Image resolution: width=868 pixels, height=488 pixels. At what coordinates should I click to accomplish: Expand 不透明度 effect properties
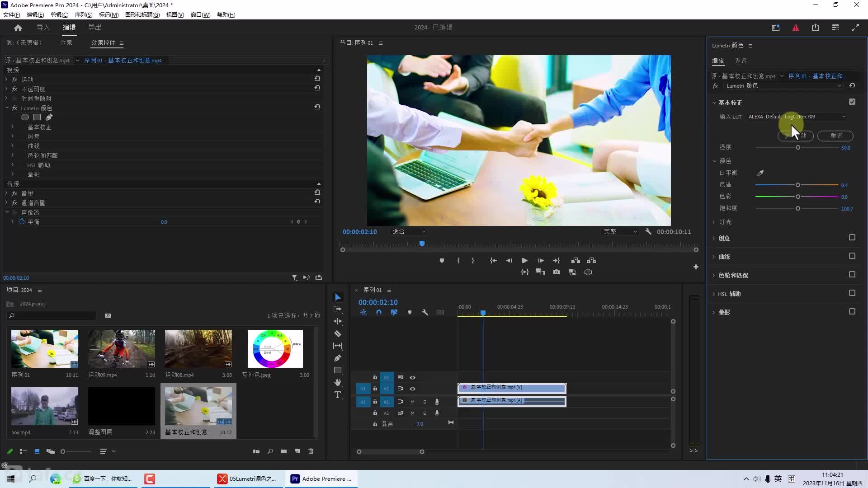[6, 89]
